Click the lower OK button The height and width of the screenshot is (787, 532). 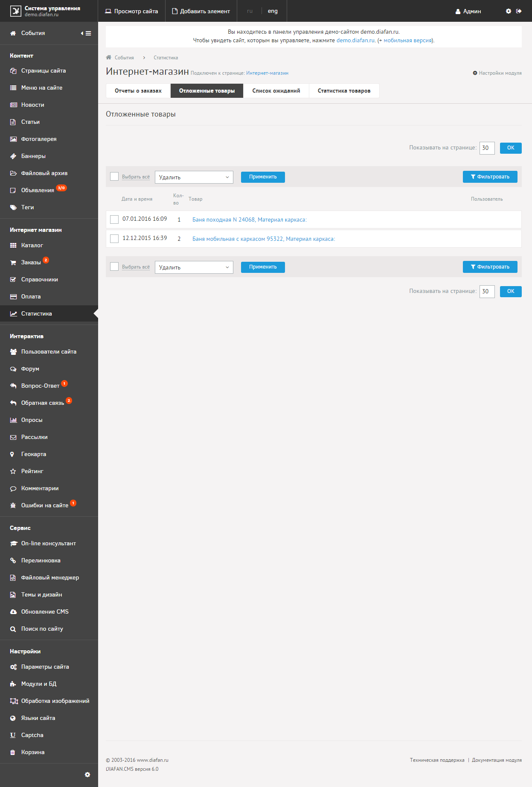tap(511, 291)
